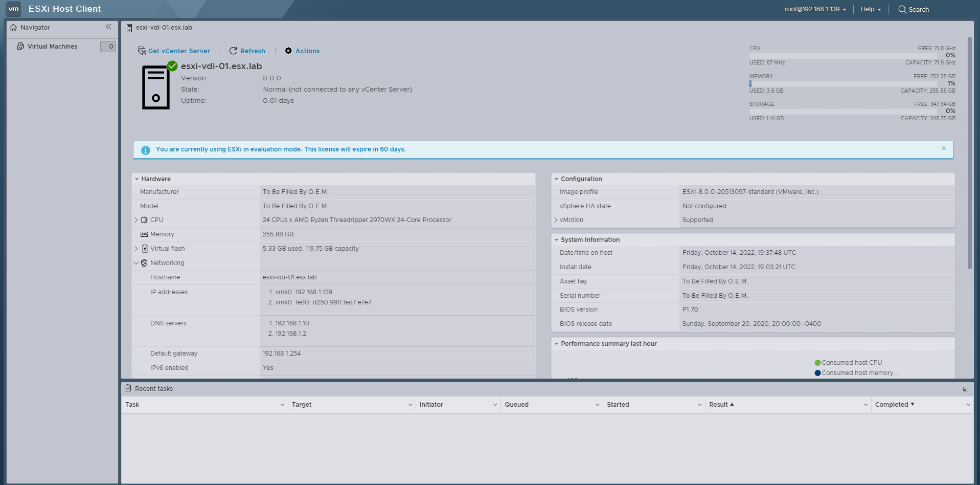The width and height of the screenshot is (980, 485).
Task: Click the Memory usage bar
Action: [x=844, y=83]
